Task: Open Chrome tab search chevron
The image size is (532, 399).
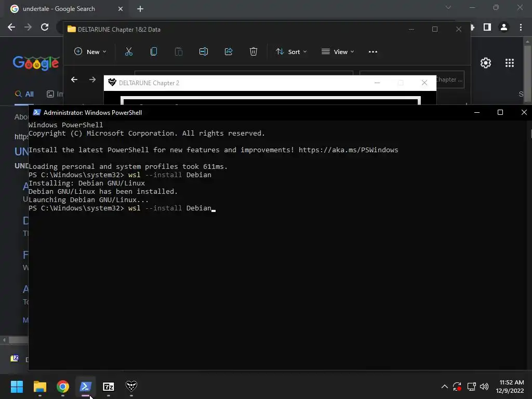Action: pyautogui.click(x=448, y=7)
